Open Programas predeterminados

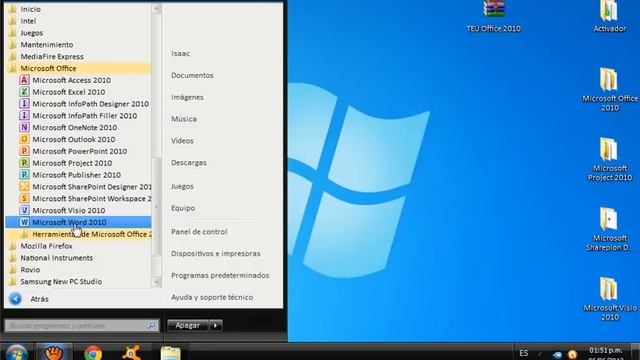click(x=220, y=275)
